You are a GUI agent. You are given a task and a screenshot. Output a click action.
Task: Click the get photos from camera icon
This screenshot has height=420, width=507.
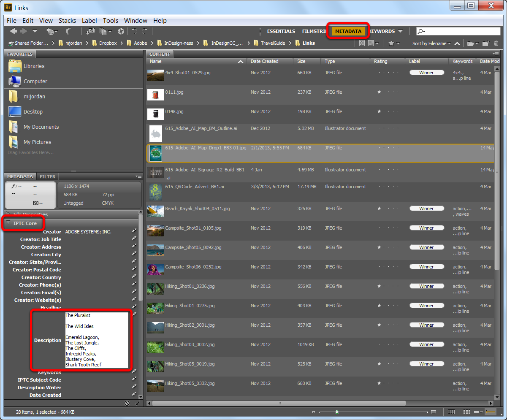90,31
